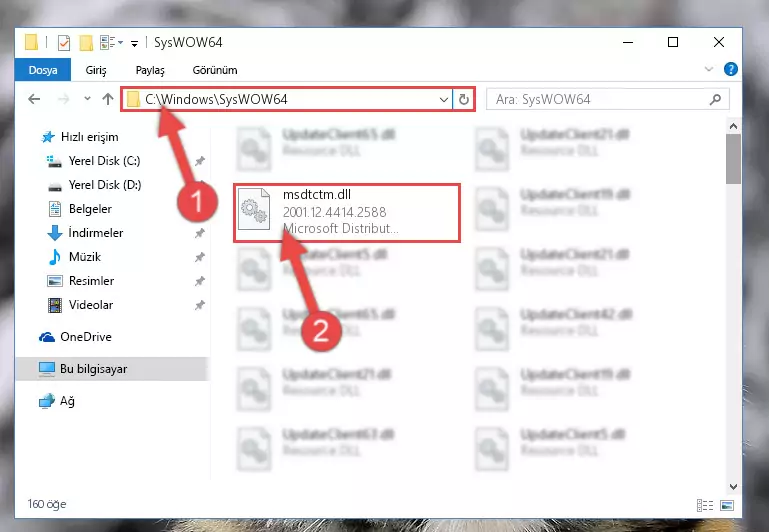Click the Properties quick access icon
Viewport: 769px width, 532px height.
[x=64, y=43]
